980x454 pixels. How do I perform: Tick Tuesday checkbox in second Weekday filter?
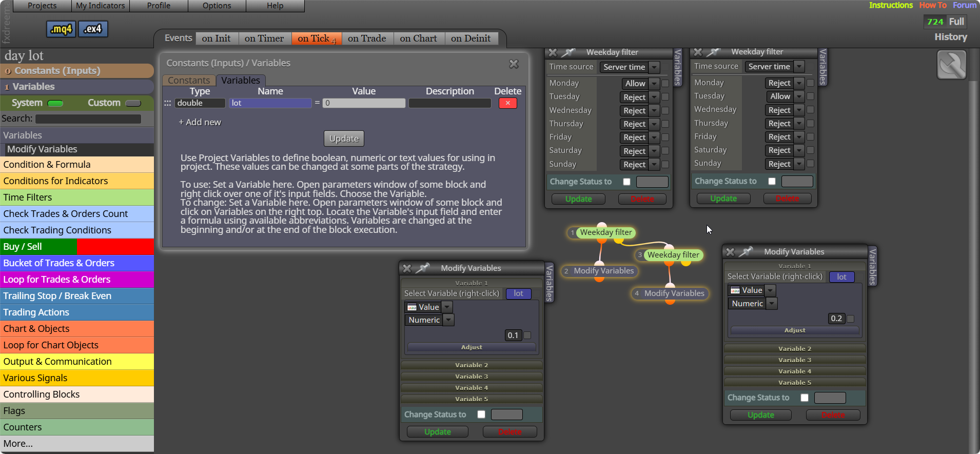pyautogui.click(x=811, y=96)
